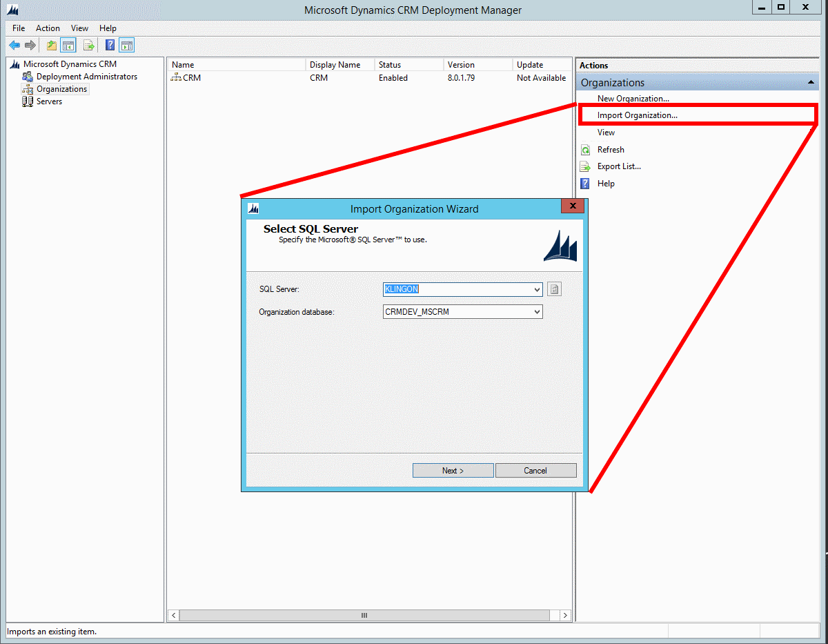Click the Forward arrow toolbar icon

pyautogui.click(x=30, y=46)
